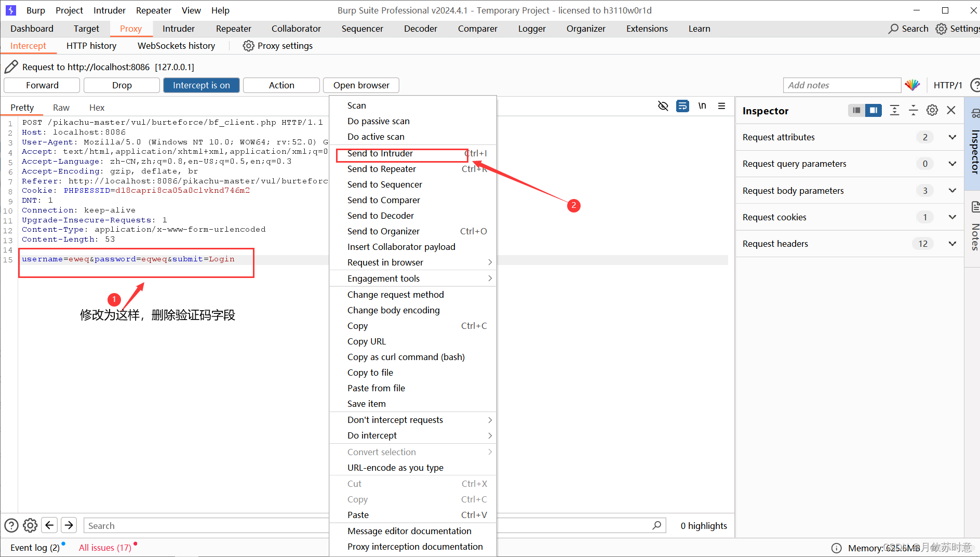Click the Action button
This screenshot has height=557, width=980.
coord(281,85)
